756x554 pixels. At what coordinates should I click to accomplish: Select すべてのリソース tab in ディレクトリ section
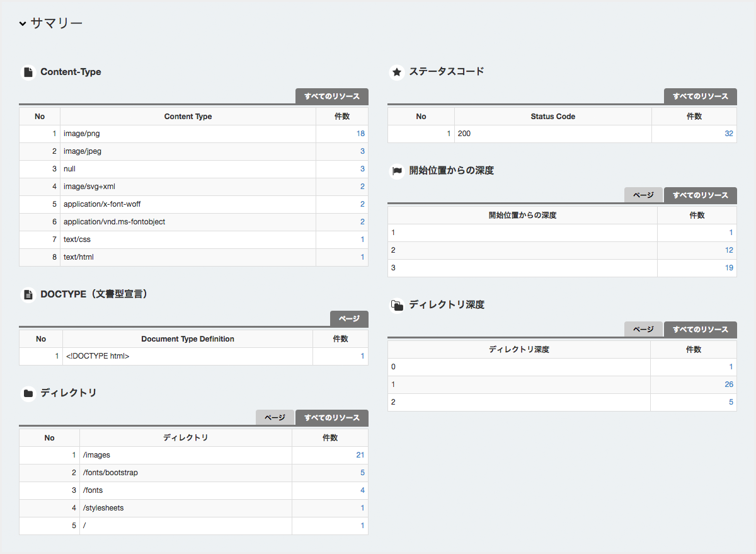pos(332,418)
